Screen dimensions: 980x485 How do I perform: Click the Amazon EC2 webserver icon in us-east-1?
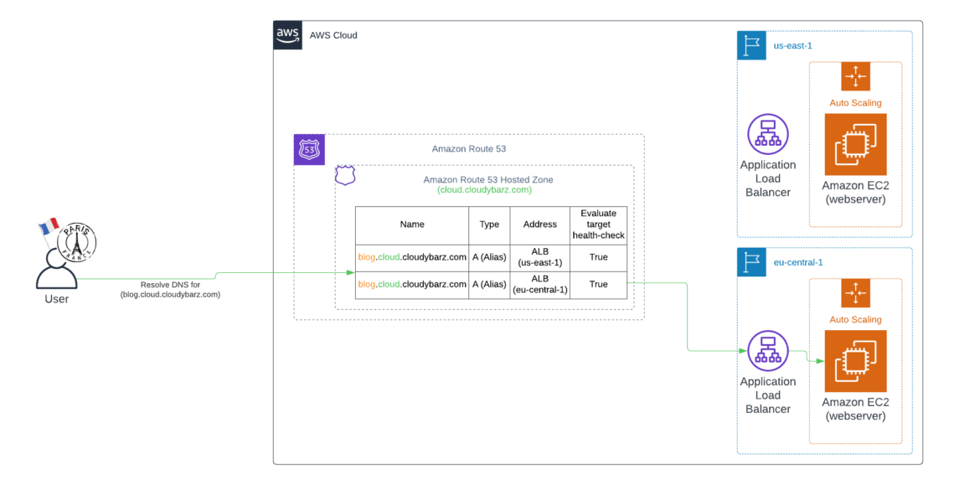pos(855,144)
